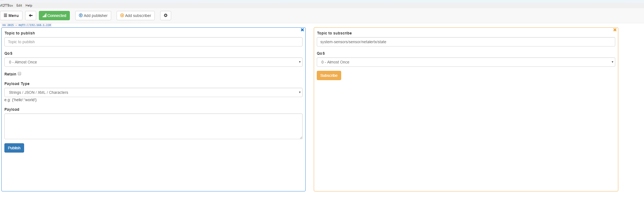The height and width of the screenshot is (216, 644).
Task: Open the Edit menu
Action: (19, 5)
